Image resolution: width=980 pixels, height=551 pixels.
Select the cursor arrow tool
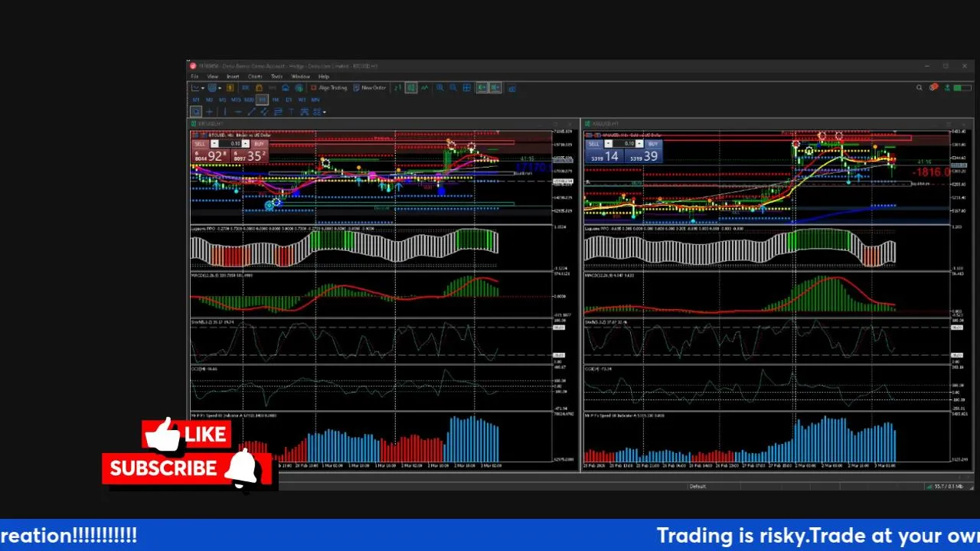point(196,112)
